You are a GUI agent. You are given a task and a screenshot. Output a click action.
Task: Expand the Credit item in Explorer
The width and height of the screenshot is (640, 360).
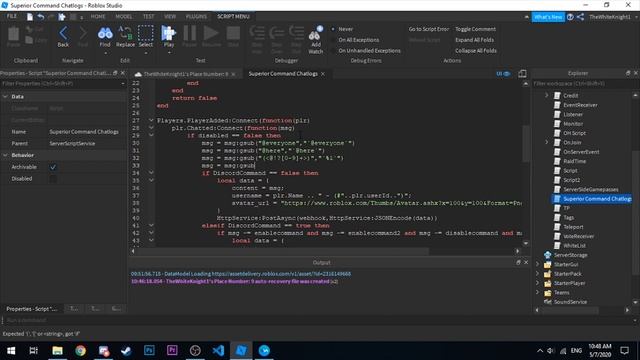(x=547, y=96)
